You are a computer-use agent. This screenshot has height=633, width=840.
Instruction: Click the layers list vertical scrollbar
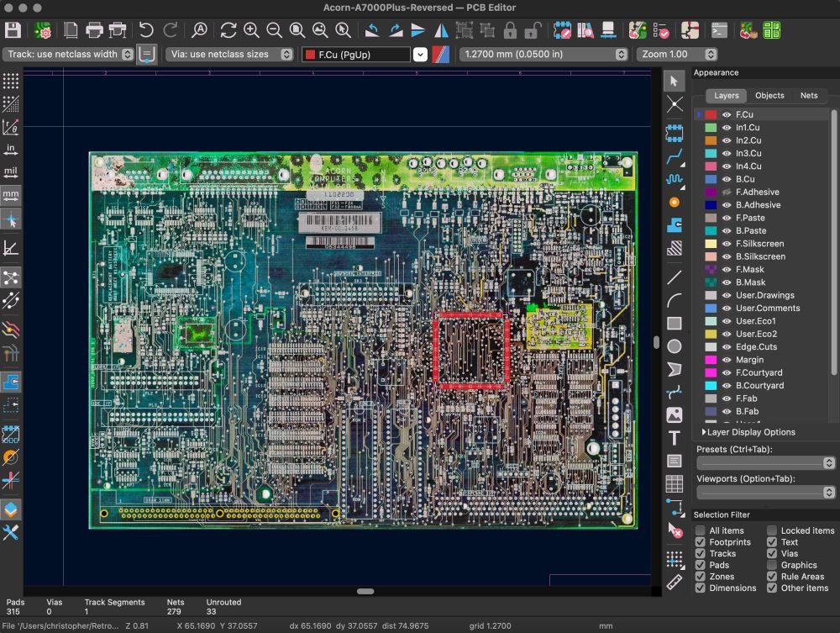tap(833, 241)
